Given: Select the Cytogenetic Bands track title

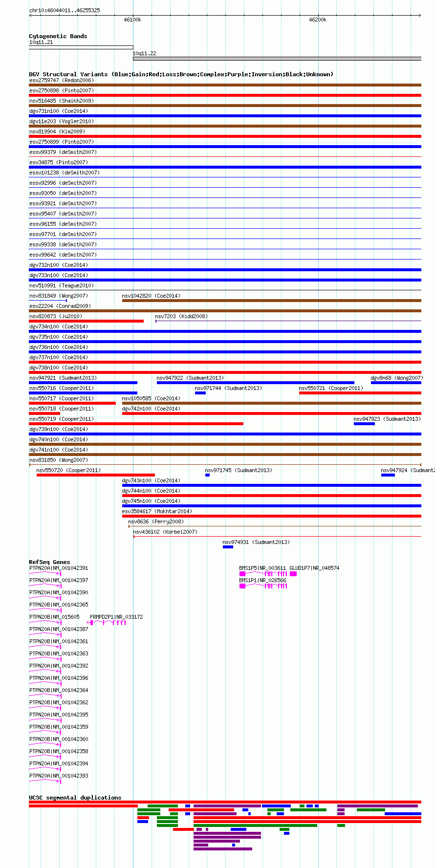Looking at the screenshot, I should (x=58, y=36).
